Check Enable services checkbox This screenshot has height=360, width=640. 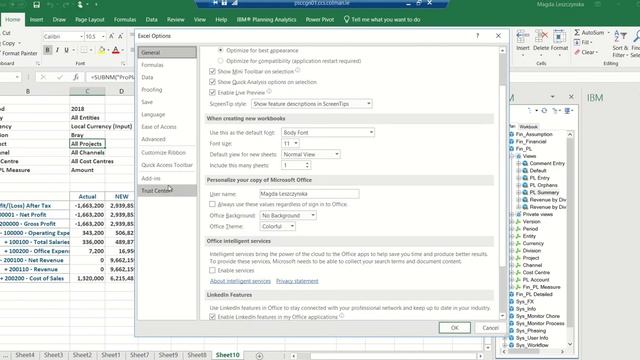[x=212, y=270]
